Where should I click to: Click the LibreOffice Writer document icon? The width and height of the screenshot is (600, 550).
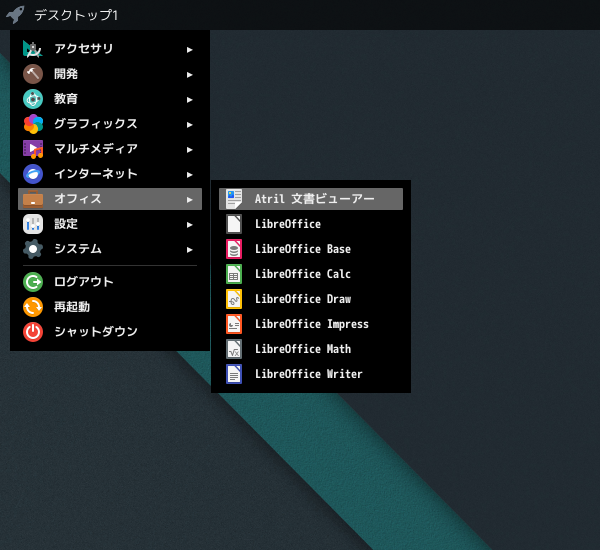pyautogui.click(x=234, y=374)
